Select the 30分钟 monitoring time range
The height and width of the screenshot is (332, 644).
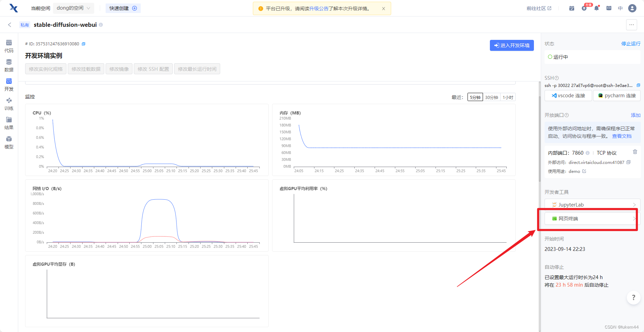[x=492, y=98]
